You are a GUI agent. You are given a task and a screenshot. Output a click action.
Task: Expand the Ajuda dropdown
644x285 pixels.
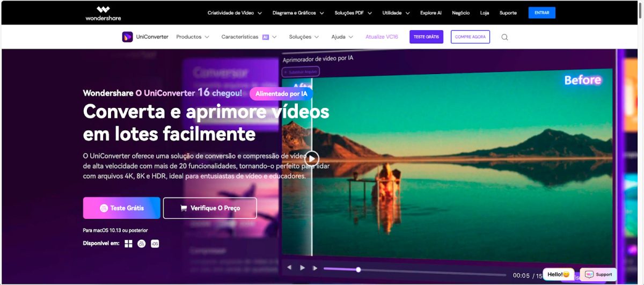(x=342, y=37)
